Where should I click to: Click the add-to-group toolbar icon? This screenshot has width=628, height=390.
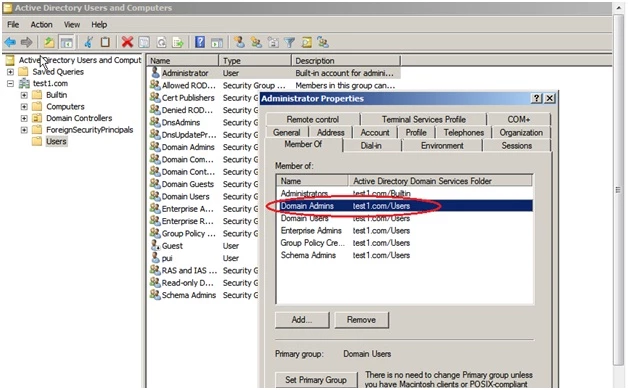tap(323, 42)
